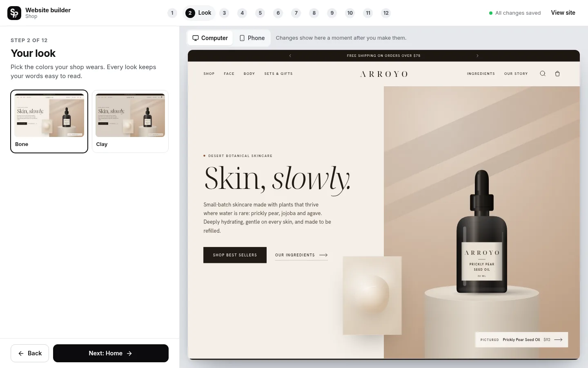Jump to step 12
The height and width of the screenshot is (368, 588).
pos(386,13)
